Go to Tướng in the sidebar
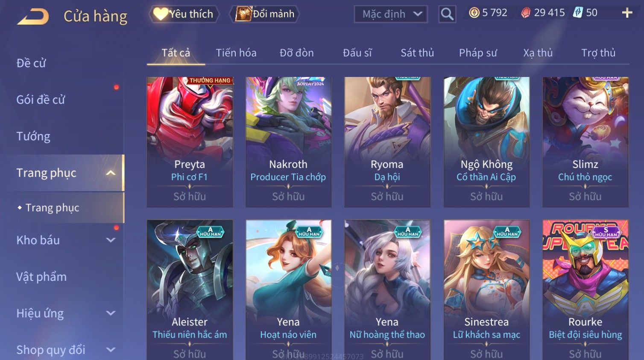Image resolution: width=644 pixels, height=360 pixels. pos(33,136)
